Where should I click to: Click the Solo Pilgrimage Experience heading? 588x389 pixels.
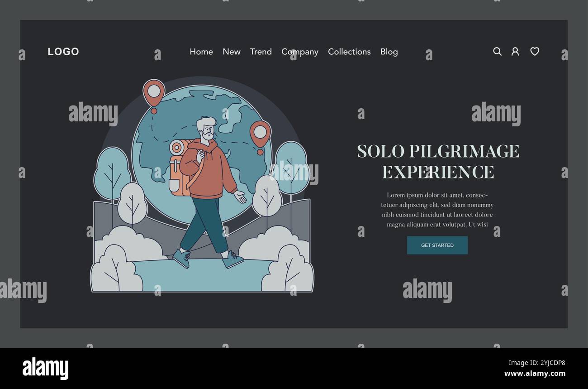click(438, 162)
